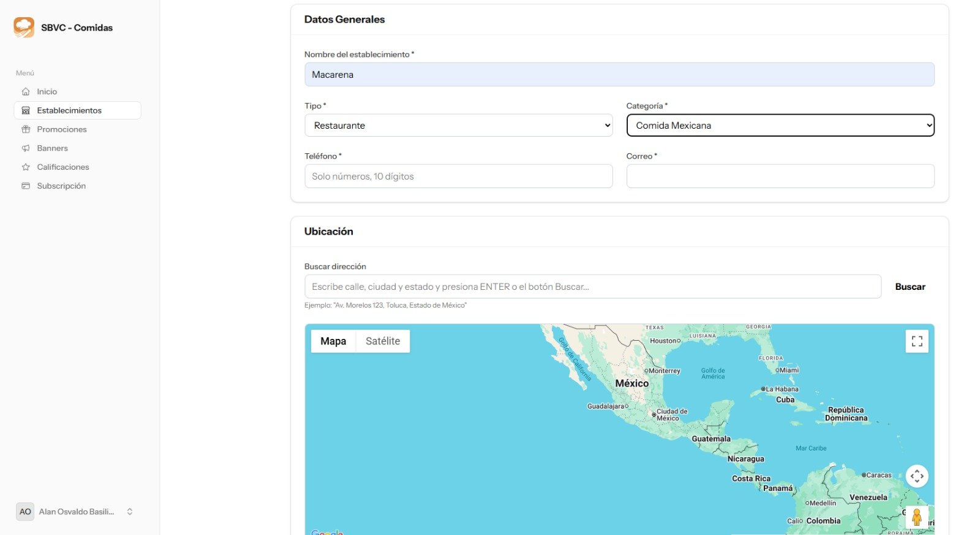Click the AO user avatar
Viewport: 980px width, 535px height.
pos(25,512)
